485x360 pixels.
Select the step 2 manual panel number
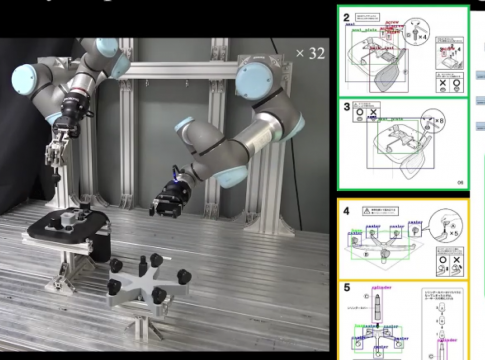346,17
